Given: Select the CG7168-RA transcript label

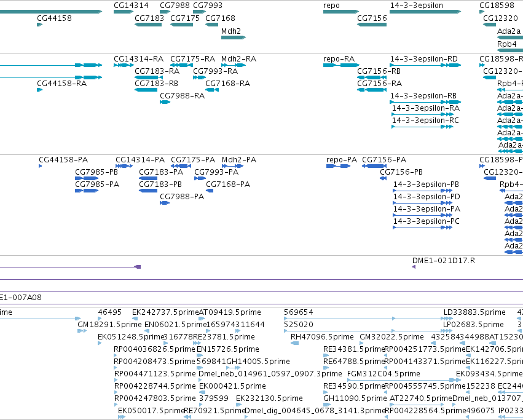Looking at the screenshot, I should 228,84.
